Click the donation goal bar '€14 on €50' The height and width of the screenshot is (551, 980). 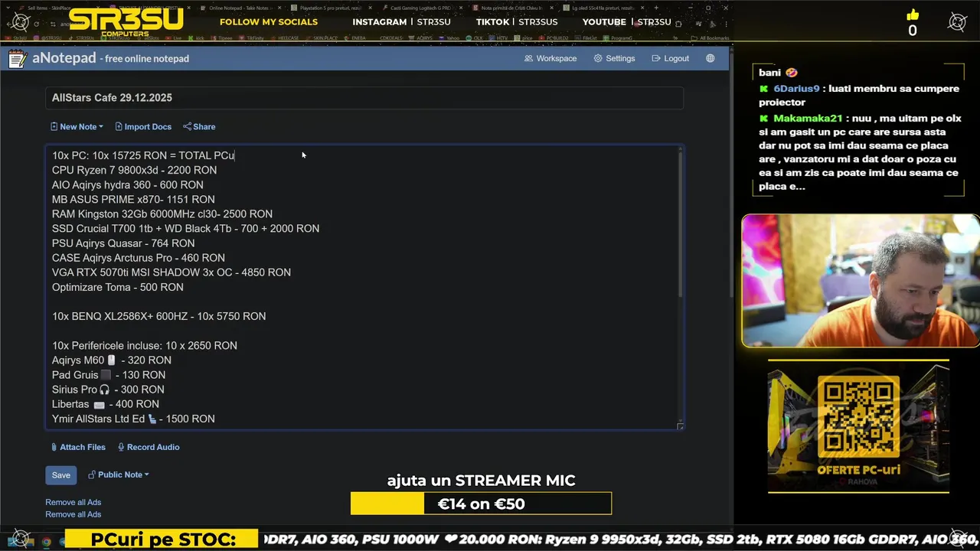(481, 504)
